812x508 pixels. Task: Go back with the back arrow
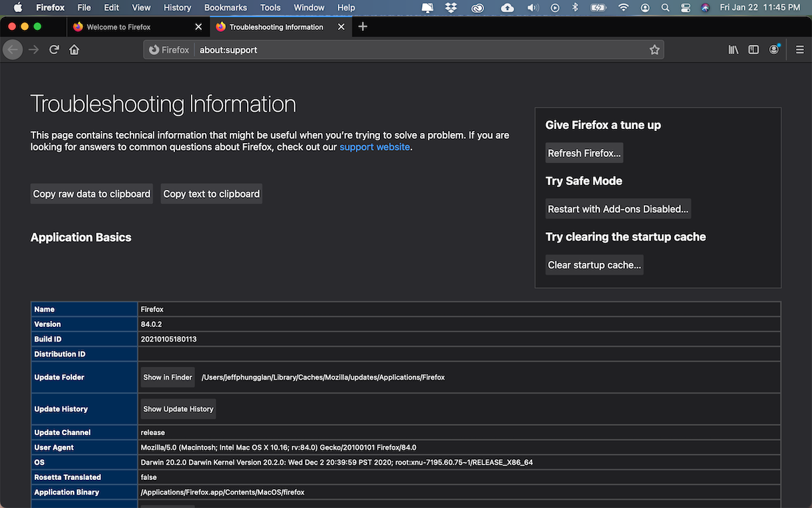pyautogui.click(x=13, y=49)
